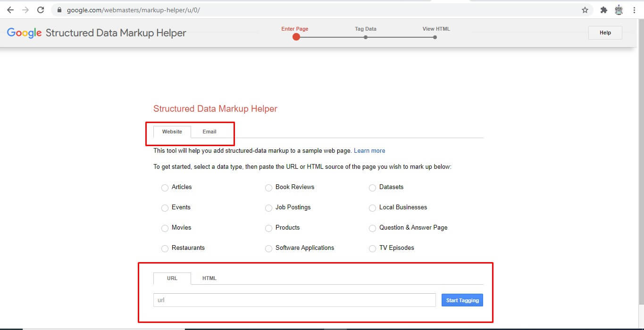Click the browser profile avatar icon
644x330 pixels.
point(619,9)
